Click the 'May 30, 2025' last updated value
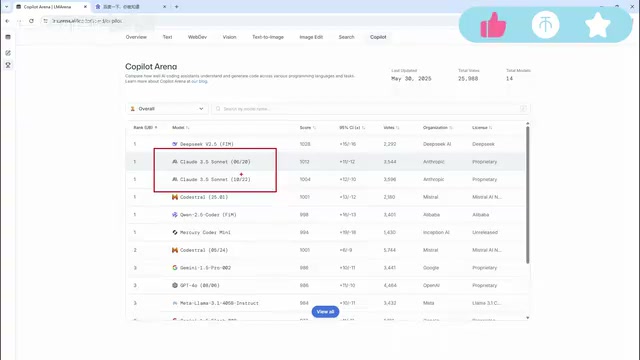This screenshot has width=640, height=360. click(x=411, y=79)
